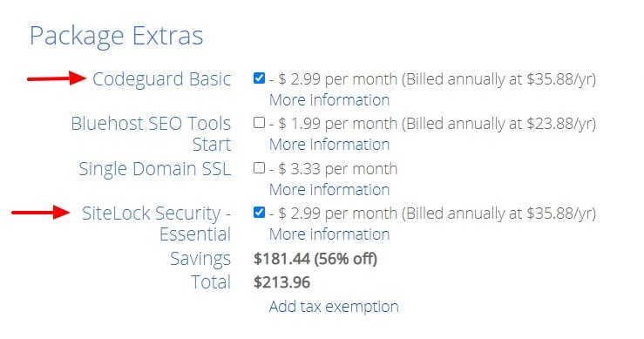Image resolution: width=644 pixels, height=339 pixels.
Task: Click the Package Extras heading
Action: coord(117,36)
